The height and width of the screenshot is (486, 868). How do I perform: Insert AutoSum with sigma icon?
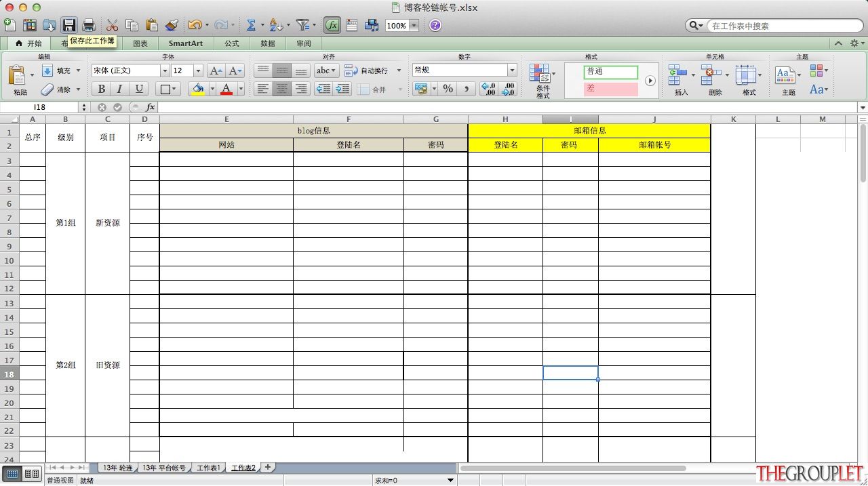tap(251, 25)
